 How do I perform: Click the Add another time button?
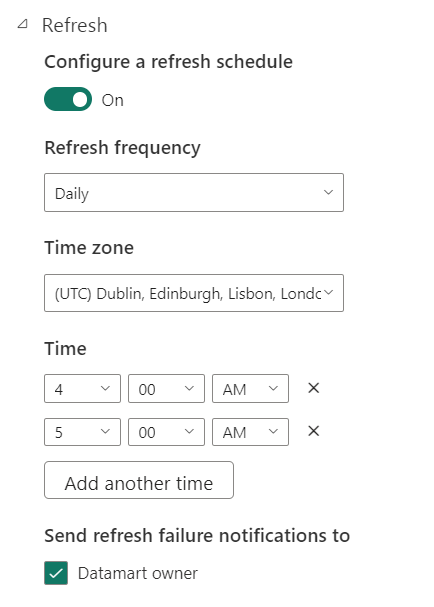pyautogui.click(x=139, y=480)
